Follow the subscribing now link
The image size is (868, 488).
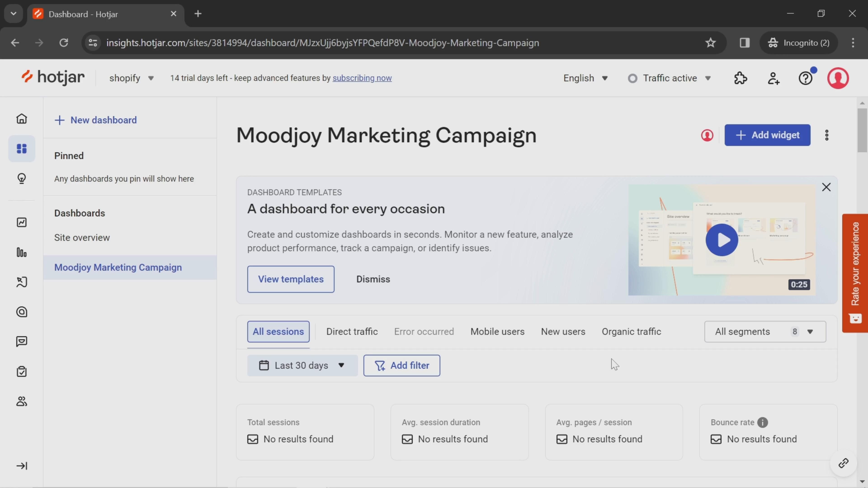pos(362,78)
